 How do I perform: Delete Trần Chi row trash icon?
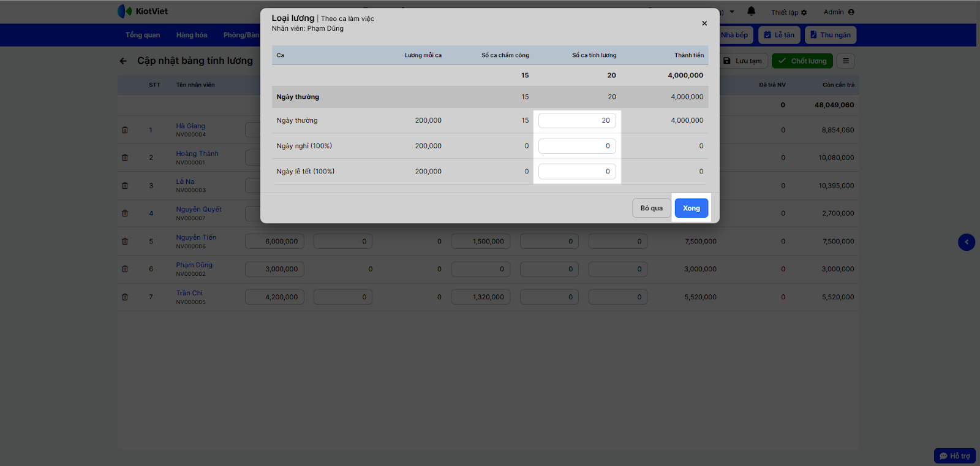point(125,297)
